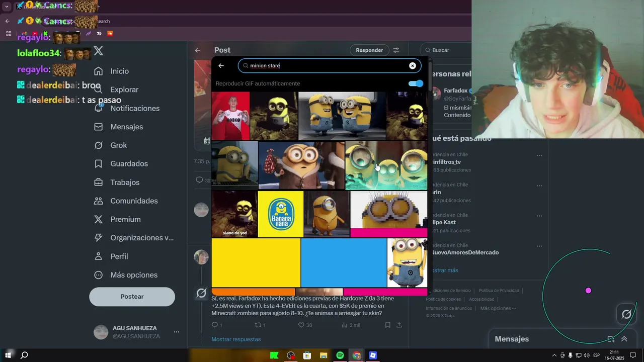Expand the Mensajes drawer chevrons
The height and width of the screenshot is (362, 644).
(624, 339)
